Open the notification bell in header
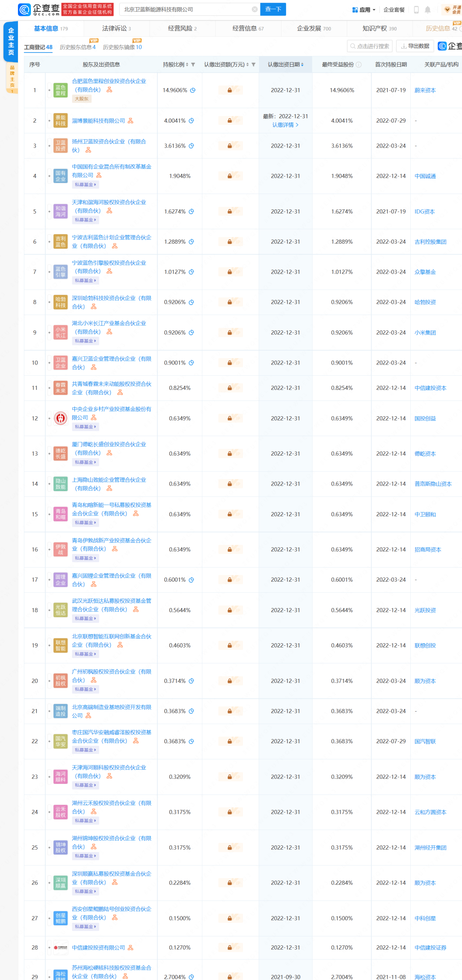This screenshot has height=980, width=462. pos(428,9)
